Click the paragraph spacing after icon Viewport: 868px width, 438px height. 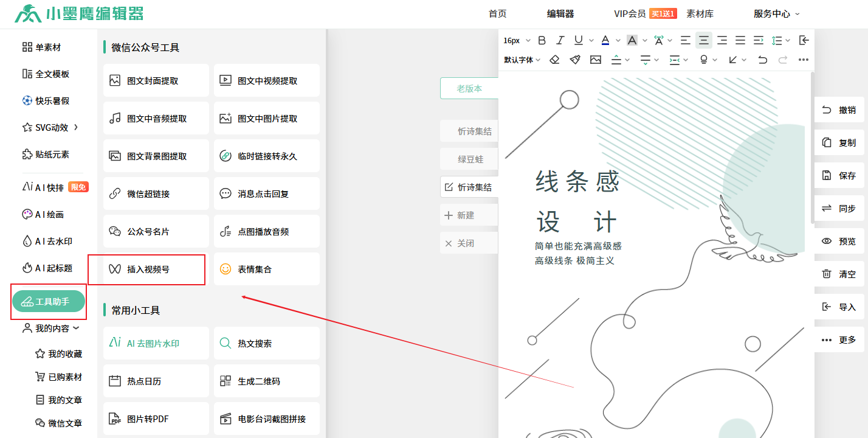coord(646,60)
